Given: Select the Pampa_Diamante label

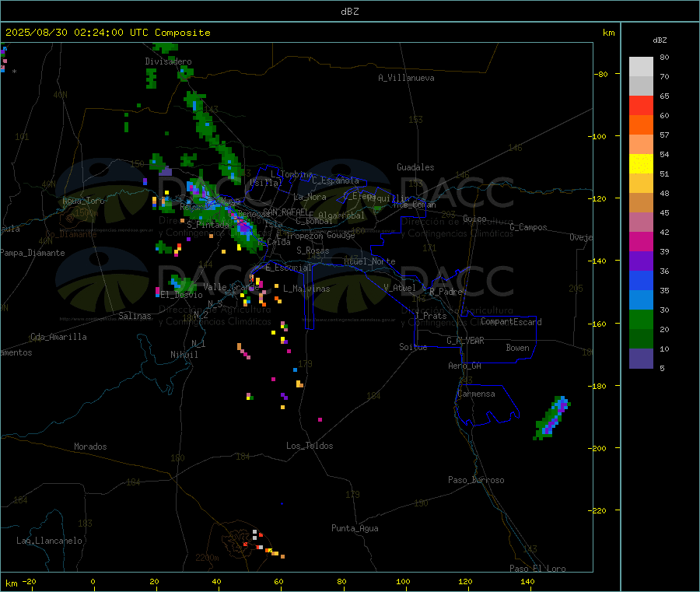Looking at the screenshot, I should 32,253.
